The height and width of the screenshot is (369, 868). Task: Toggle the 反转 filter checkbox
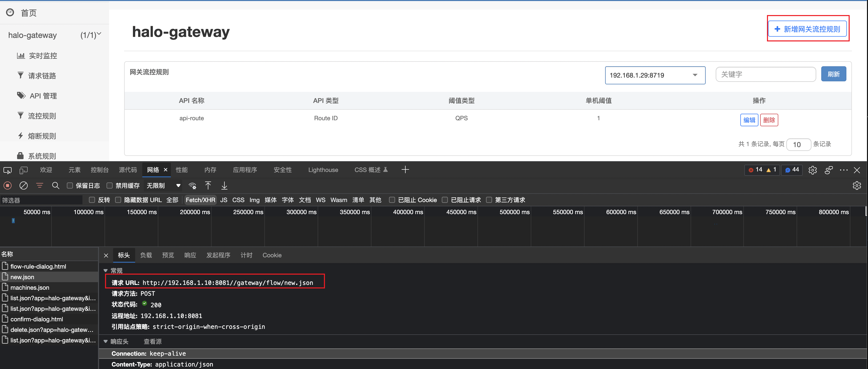pos(92,200)
